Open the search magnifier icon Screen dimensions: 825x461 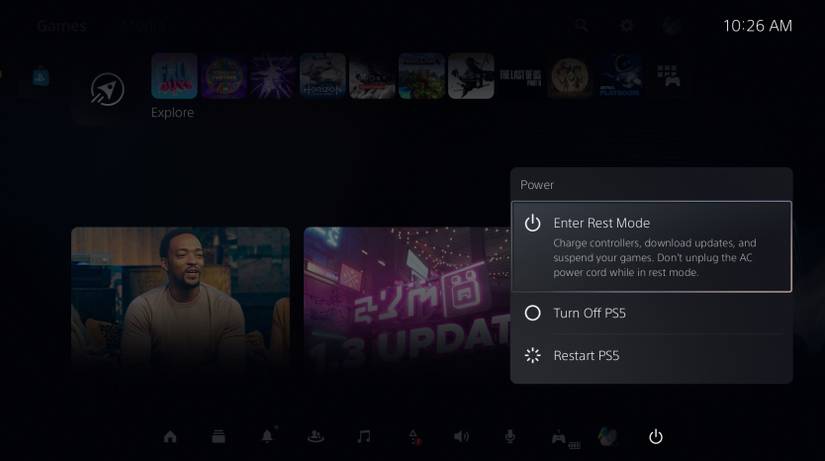click(581, 26)
